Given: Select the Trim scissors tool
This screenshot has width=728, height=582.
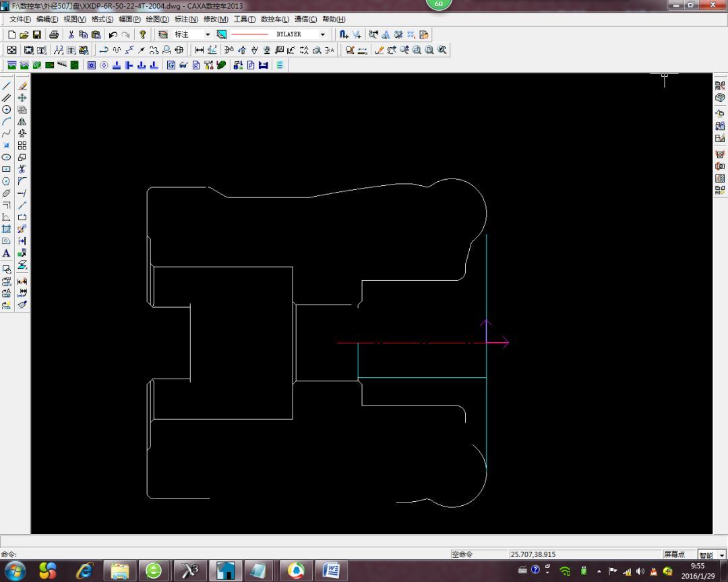Looking at the screenshot, I should (22, 169).
